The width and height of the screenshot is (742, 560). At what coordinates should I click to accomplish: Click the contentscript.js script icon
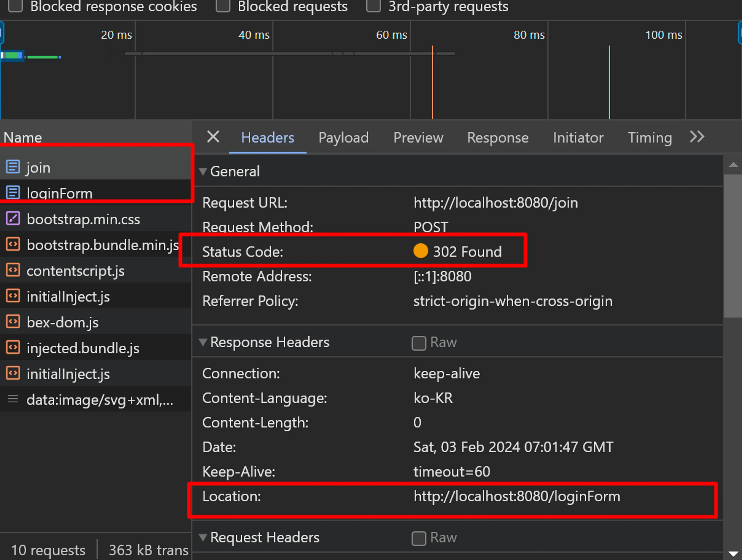tap(13, 270)
